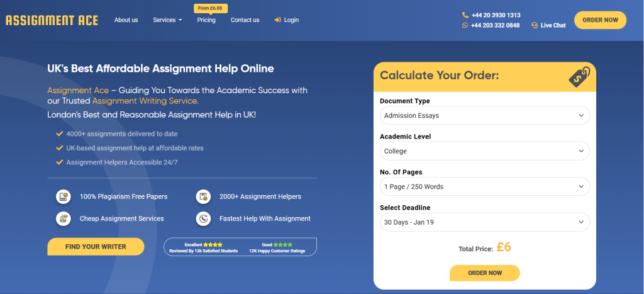Click the Cheap Assignment Services icon

coord(62,218)
